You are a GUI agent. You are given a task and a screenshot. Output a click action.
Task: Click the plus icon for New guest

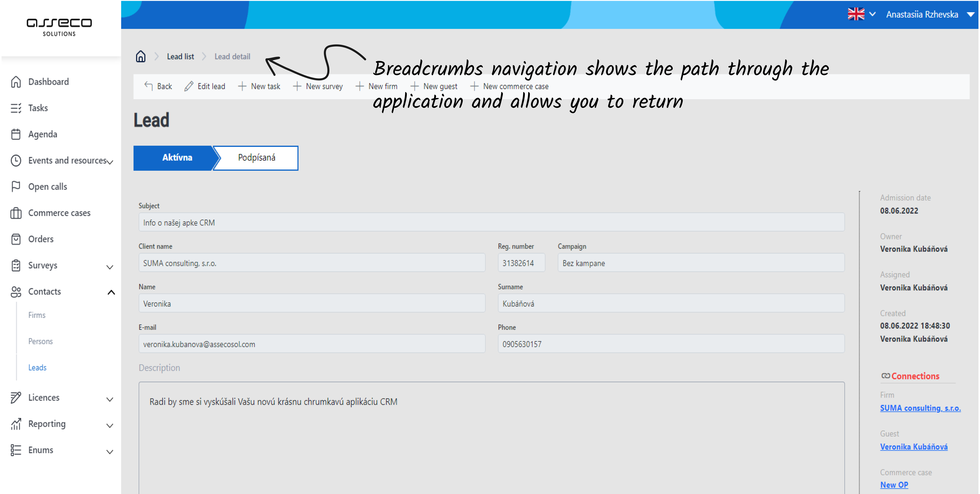tap(415, 86)
